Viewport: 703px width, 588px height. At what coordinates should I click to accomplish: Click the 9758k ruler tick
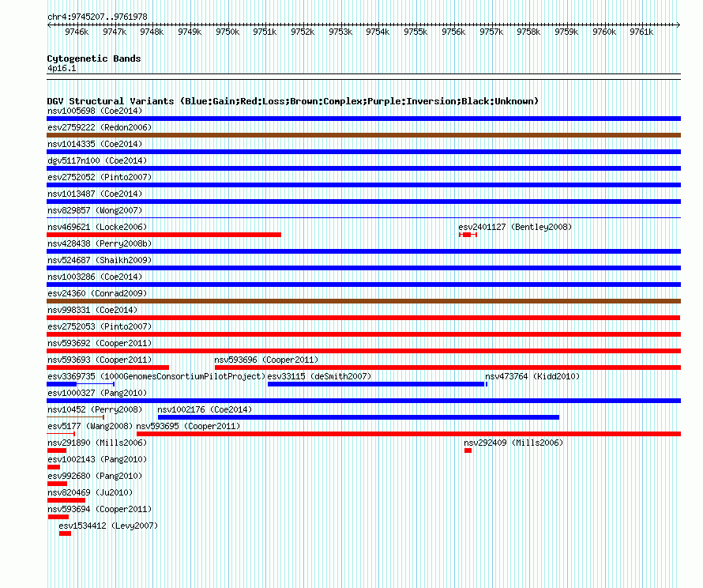click(x=528, y=32)
